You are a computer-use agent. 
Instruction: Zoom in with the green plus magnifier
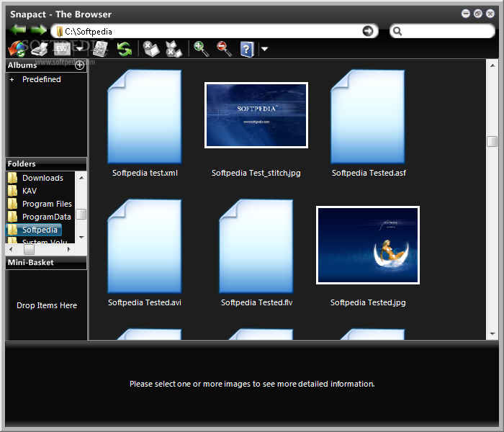201,49
